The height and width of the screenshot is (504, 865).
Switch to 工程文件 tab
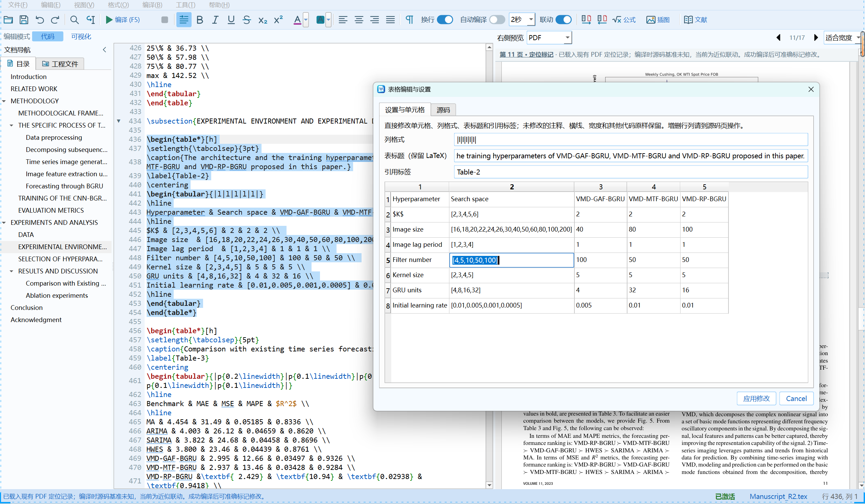click(x=60, y=64)
